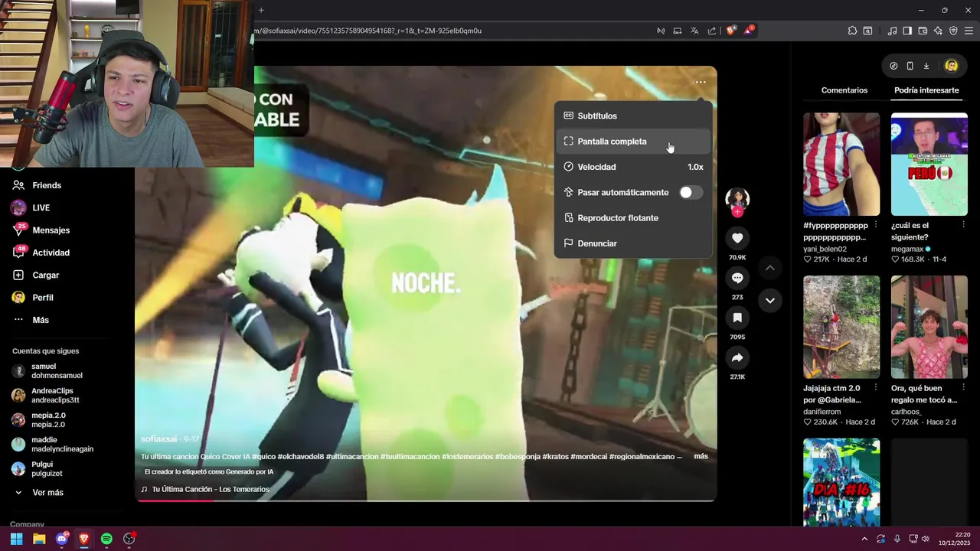Image resolution: width=980 pixels, height=551 pixels.
Task: Click the phone app icon in top pill
Action: 910,66
